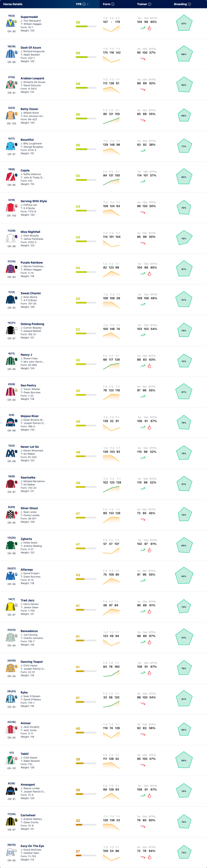This screenshot has width=207, height=868.
Task: Open the Eazy On The Eye horse link
Action: (x=32, y=846)
